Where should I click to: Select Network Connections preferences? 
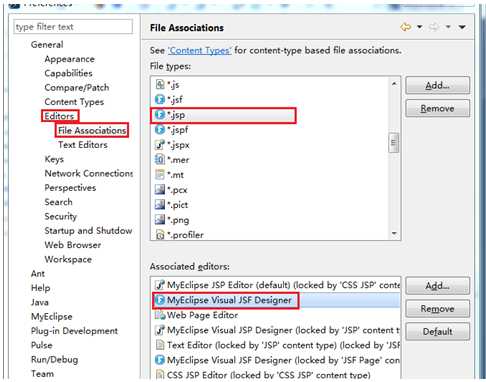tap(89, 173)
